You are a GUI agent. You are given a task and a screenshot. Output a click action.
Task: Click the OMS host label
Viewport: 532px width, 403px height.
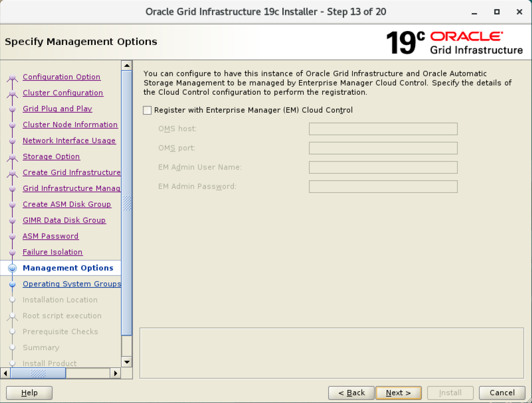pyautogui.click(x=177, y=129)
